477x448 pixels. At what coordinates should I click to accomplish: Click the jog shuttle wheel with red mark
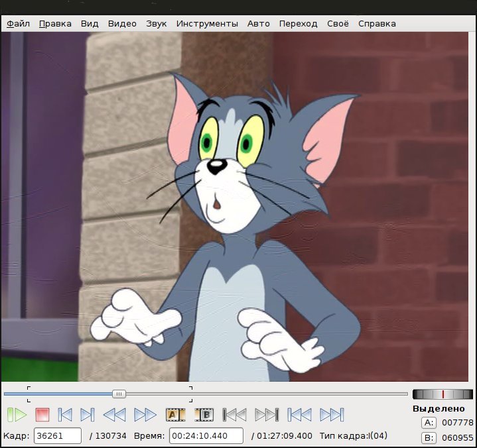pos(443,394)
